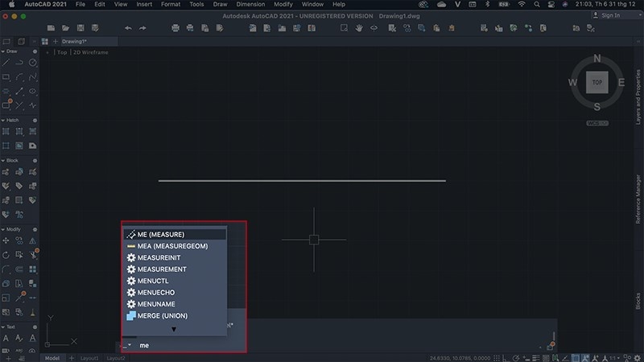
Task: Click the Sign In button
Action: (x=607, y=15)
